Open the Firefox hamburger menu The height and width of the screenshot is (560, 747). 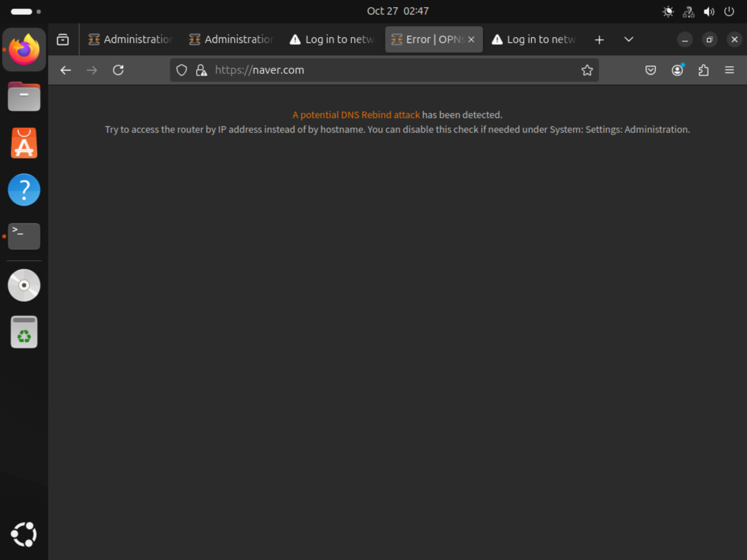(x=729, y=70)
